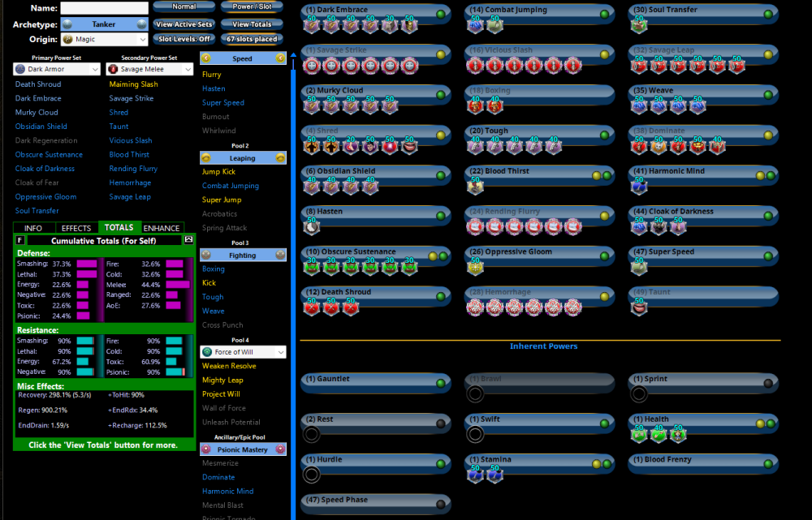Click the View Active Sets button
Viewport: 812px width, 520px height.
pos(182,24)
